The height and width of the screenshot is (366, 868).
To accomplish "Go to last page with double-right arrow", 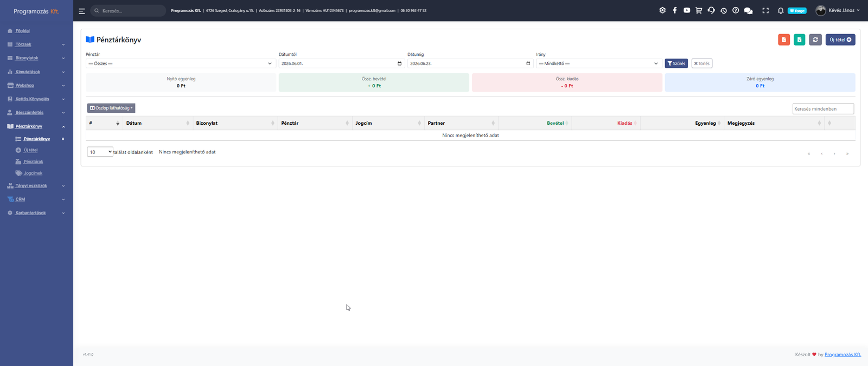I will pos(847,153).
